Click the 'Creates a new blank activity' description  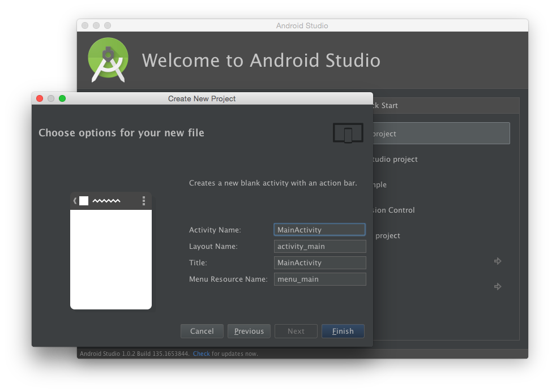click(x=273, y=183)
